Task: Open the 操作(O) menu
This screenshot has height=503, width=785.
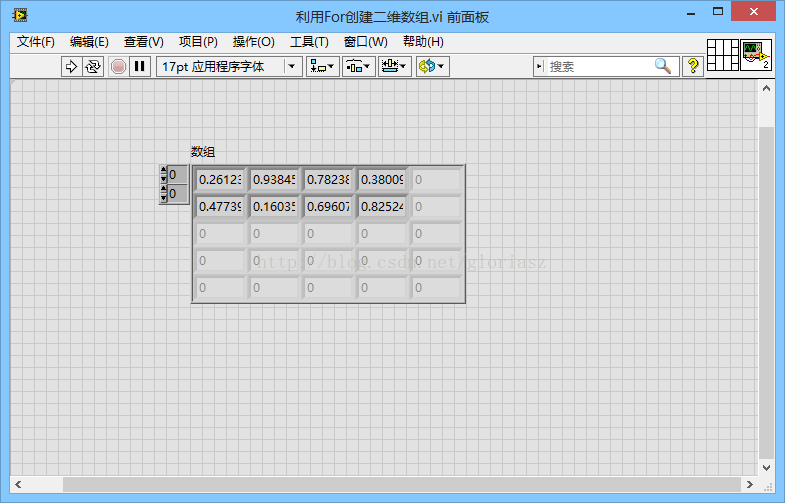Action: [253, 42]
